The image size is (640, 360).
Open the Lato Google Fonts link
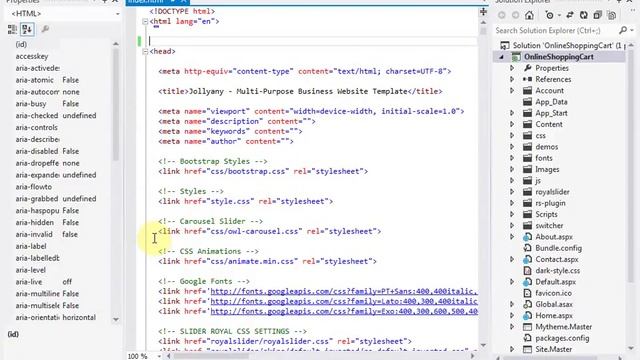click(344, 301)
